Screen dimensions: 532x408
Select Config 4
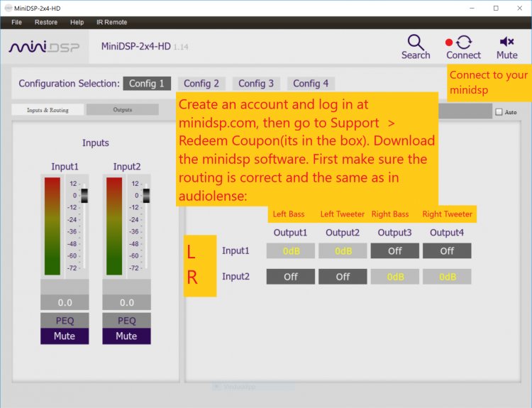point(311,84)
